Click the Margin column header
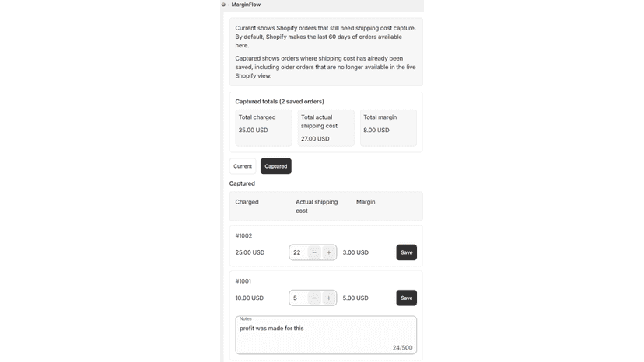The image size is (644, 362). tap(366, 202)
